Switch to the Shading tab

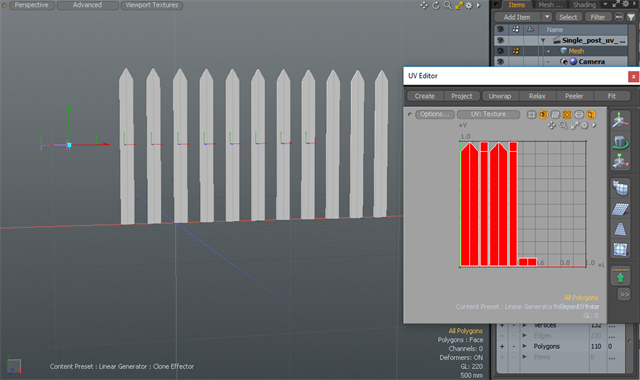coord(584,5)
